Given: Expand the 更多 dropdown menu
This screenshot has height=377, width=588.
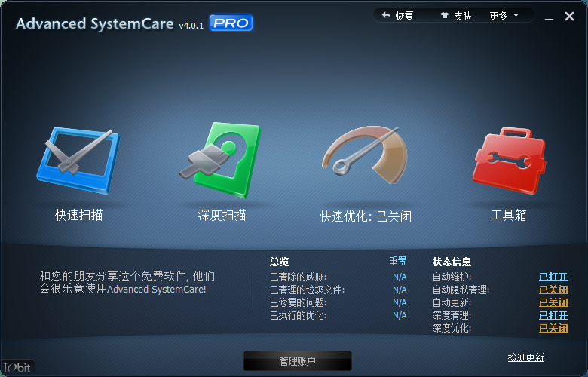Looking at the screenshot, I should [504, 15].
